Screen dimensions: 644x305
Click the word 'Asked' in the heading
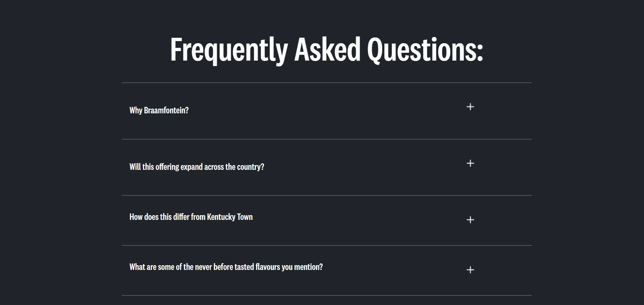327,50
